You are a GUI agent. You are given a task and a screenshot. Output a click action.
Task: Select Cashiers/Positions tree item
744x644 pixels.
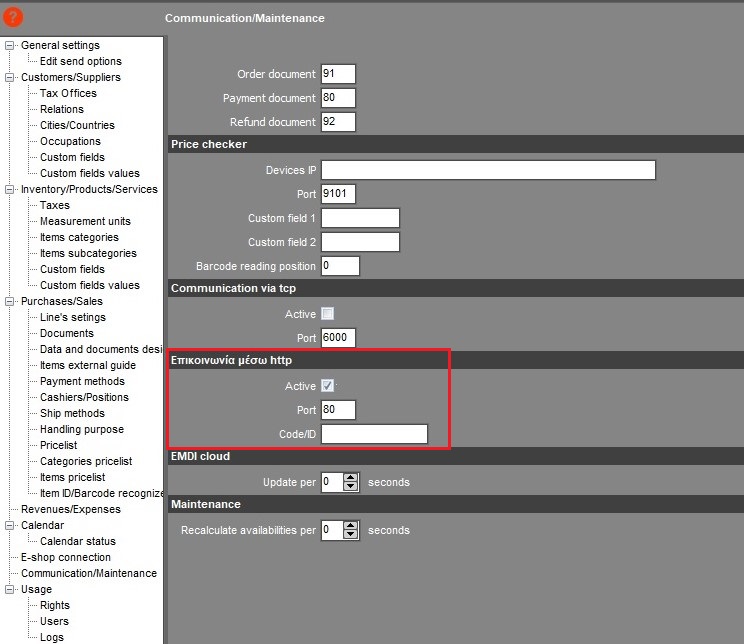click(x=84, y=397)
